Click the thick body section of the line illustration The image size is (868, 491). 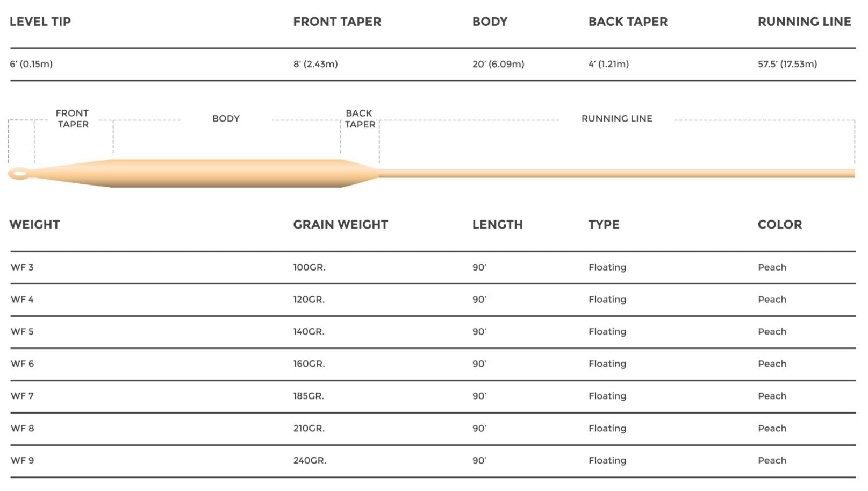(x=226, y=173)
